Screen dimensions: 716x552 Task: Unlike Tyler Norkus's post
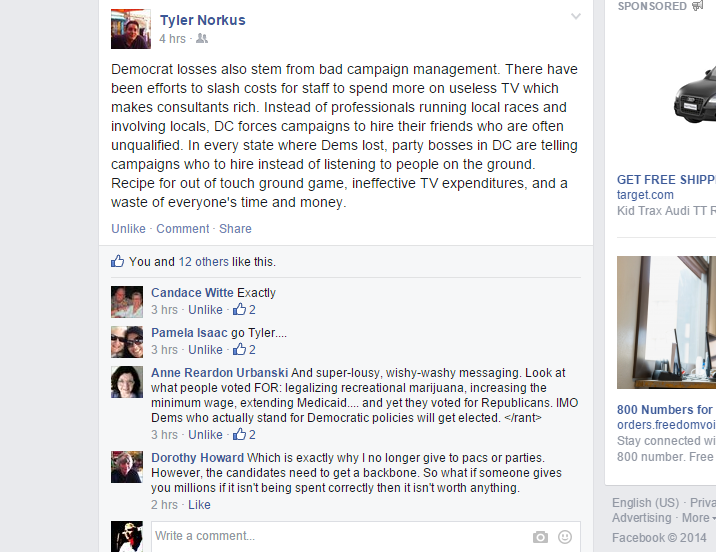click(128, 228)
